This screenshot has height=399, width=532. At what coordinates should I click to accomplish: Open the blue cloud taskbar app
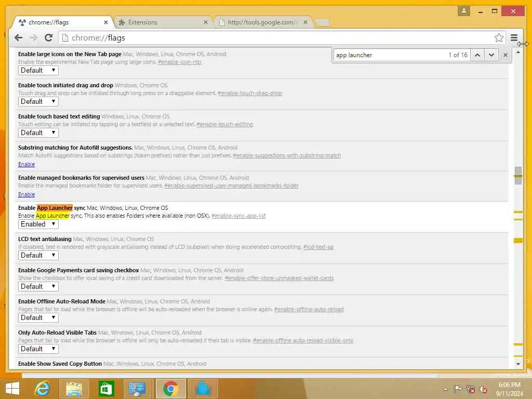203,389
